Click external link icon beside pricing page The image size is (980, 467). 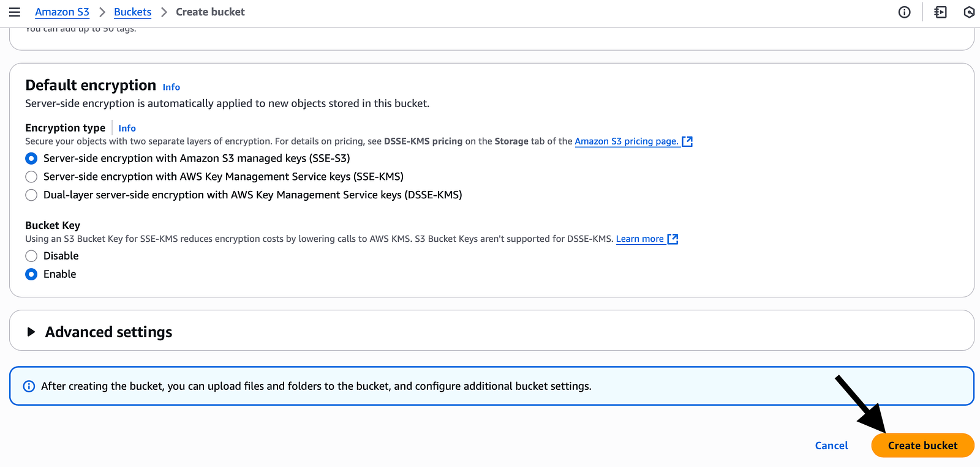687,141
